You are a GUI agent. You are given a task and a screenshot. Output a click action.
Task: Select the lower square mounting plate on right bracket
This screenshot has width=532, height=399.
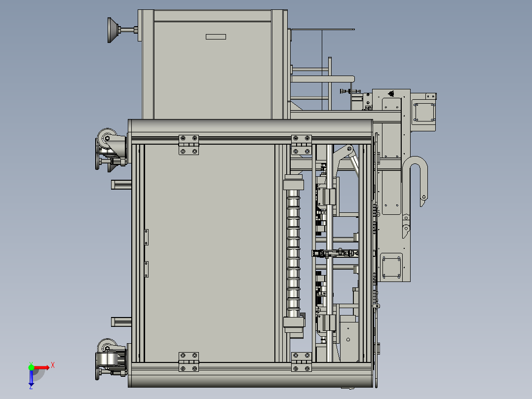[391, 267]
